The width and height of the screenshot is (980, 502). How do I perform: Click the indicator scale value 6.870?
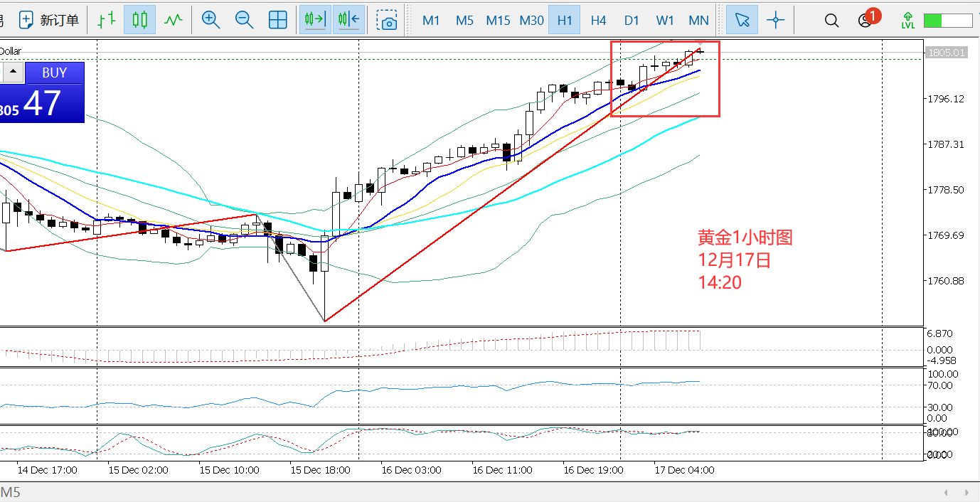pos(940,333)
